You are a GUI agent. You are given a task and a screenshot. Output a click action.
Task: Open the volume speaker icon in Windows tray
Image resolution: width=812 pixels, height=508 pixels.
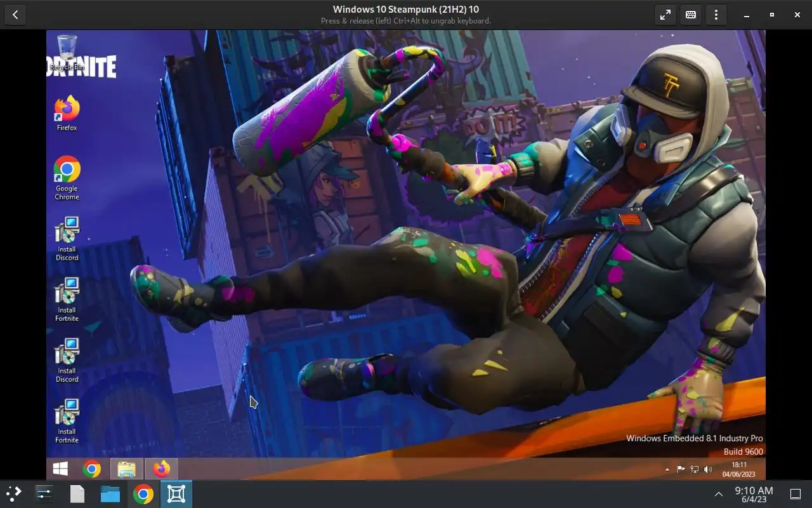tap(708, 469)
